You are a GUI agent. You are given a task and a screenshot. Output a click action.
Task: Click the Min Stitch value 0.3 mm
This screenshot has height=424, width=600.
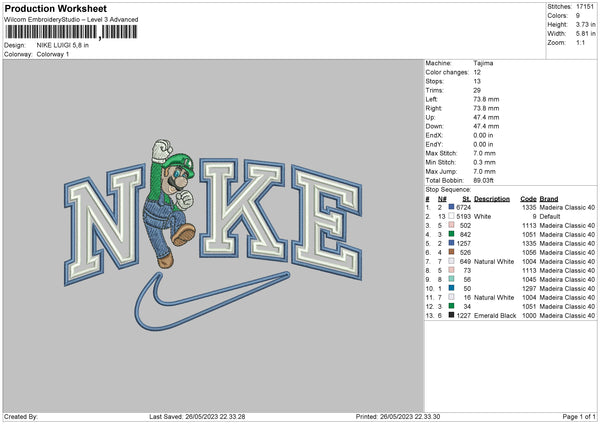484,162
